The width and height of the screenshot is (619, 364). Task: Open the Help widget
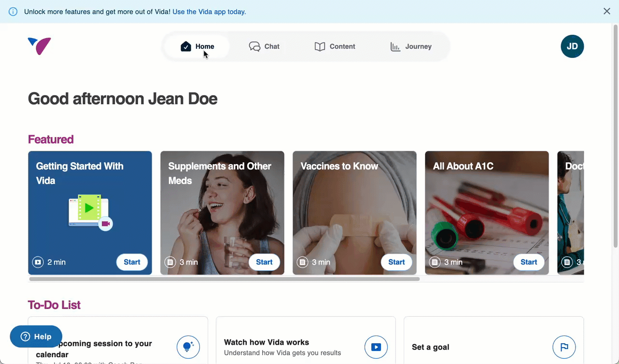(36, 336)
